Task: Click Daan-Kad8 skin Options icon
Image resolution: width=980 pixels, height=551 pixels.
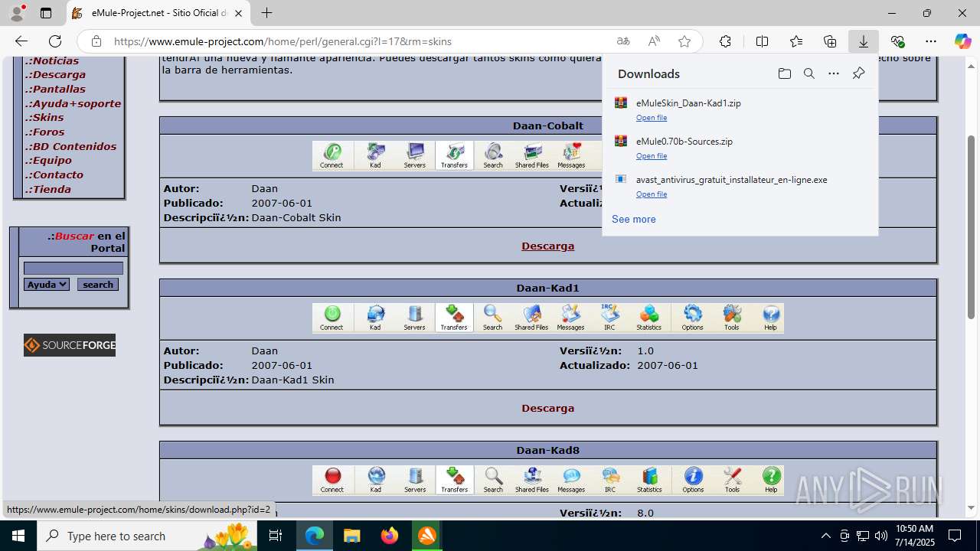Action: (x=693, y=480)
